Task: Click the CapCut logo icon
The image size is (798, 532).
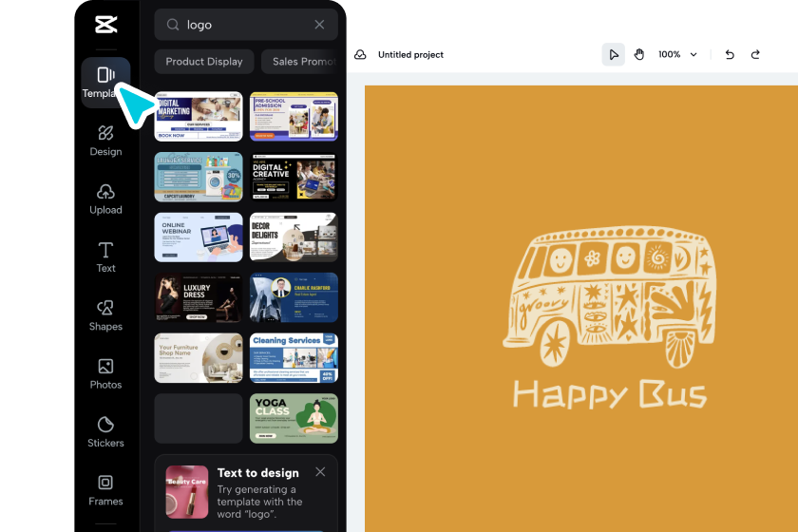Action: pyautogui.click(x=105, y=25)
